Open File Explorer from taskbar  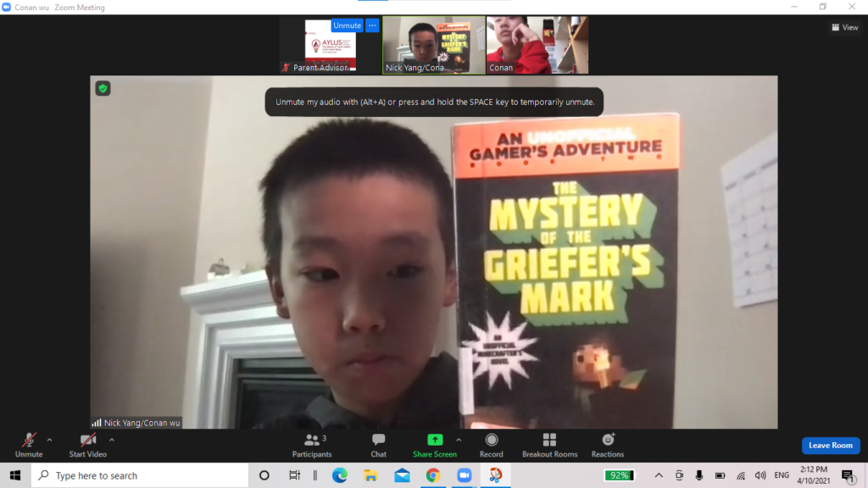(x=370, y=475)
